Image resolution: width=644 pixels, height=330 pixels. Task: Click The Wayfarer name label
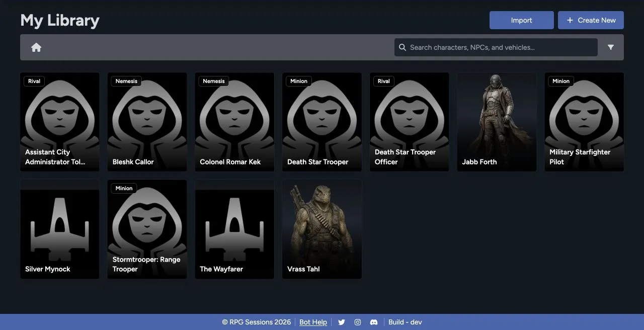(x=221, y=269)
